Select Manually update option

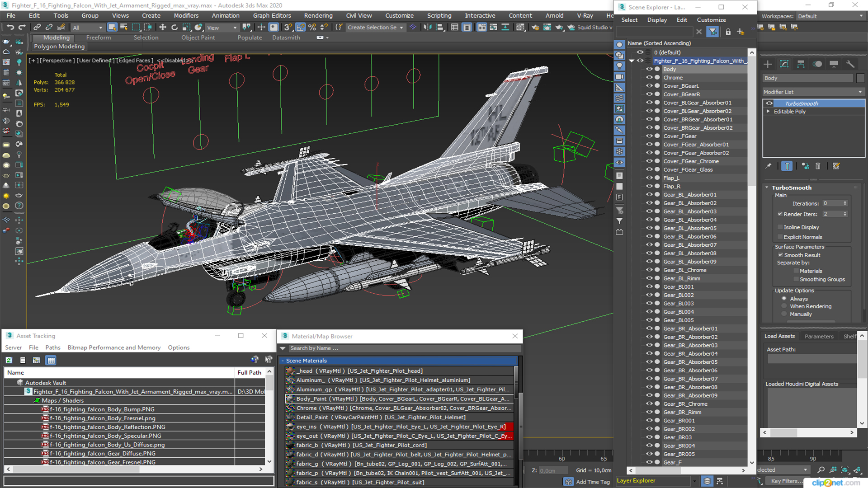click(x=784, y=314)
